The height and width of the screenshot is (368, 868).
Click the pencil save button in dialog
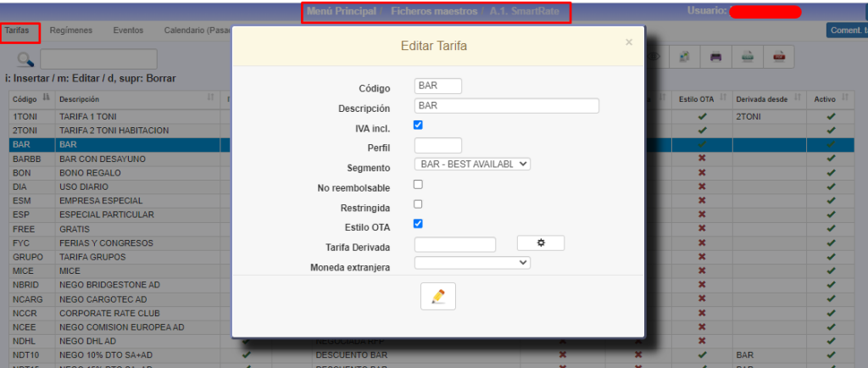[438, 296]
